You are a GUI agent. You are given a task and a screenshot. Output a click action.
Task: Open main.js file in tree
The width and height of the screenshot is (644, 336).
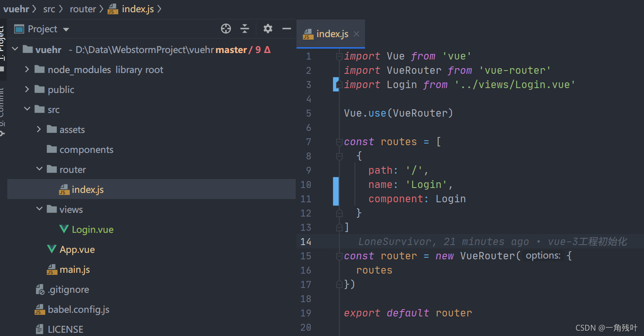tap(75, 270)
